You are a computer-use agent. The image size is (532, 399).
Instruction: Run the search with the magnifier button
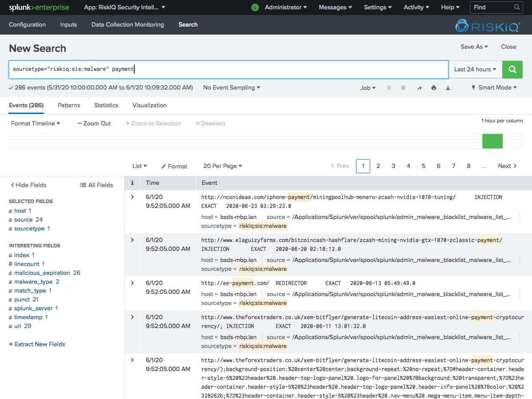coord(512,70)
